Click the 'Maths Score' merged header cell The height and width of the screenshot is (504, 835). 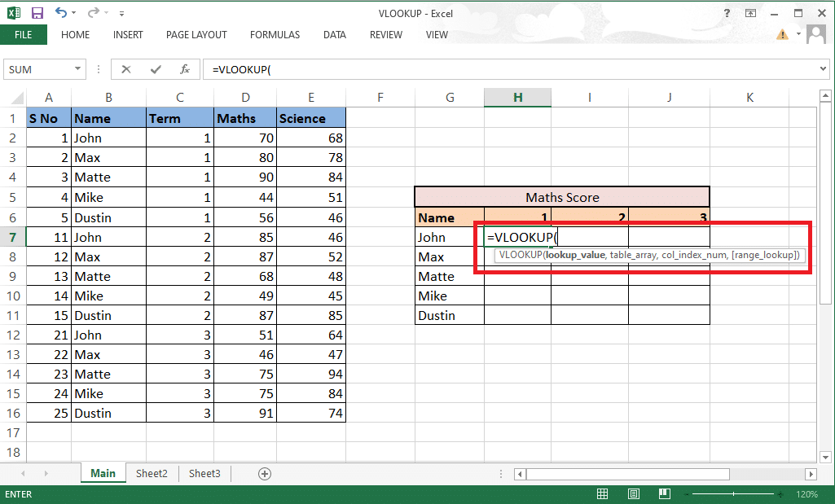[562, 198]
